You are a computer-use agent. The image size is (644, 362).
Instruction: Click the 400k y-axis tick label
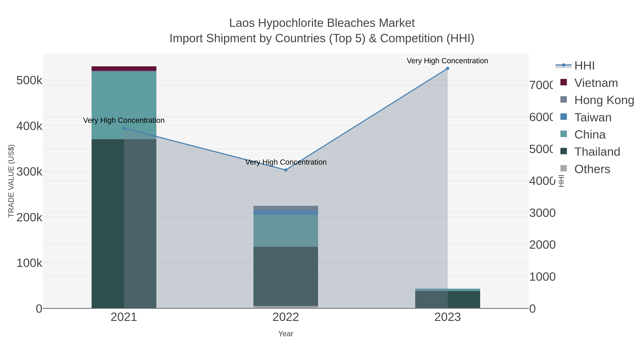click(30, 126)
